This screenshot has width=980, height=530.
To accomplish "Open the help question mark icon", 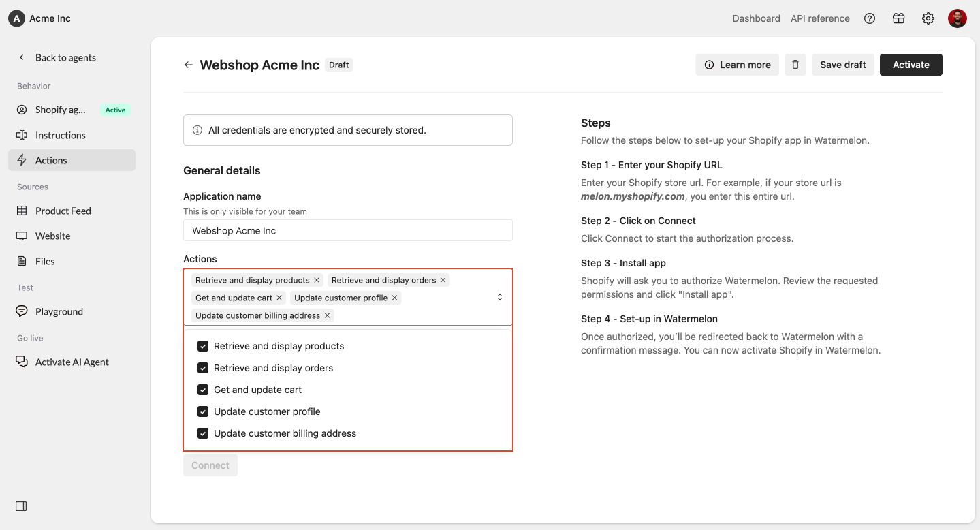I will (870, 18).
